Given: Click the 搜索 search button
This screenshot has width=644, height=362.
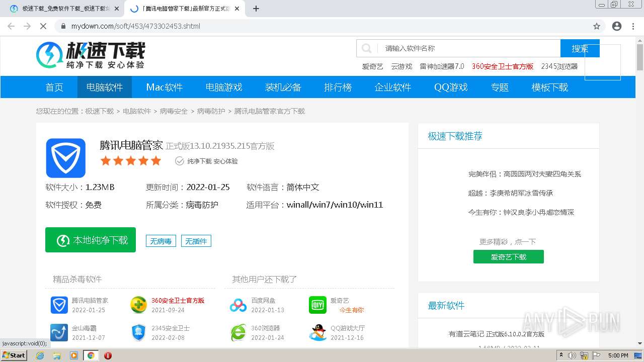Looking at the screenshot, I should [x=580, y=48].
